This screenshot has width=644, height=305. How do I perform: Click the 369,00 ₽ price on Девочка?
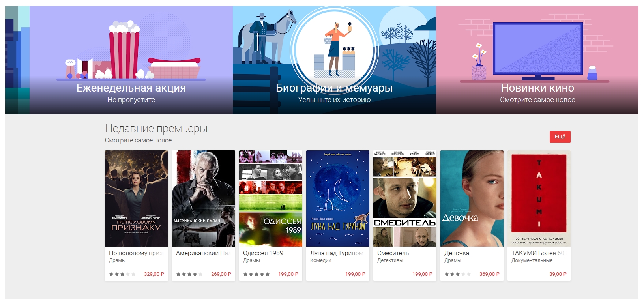point(489,274)
